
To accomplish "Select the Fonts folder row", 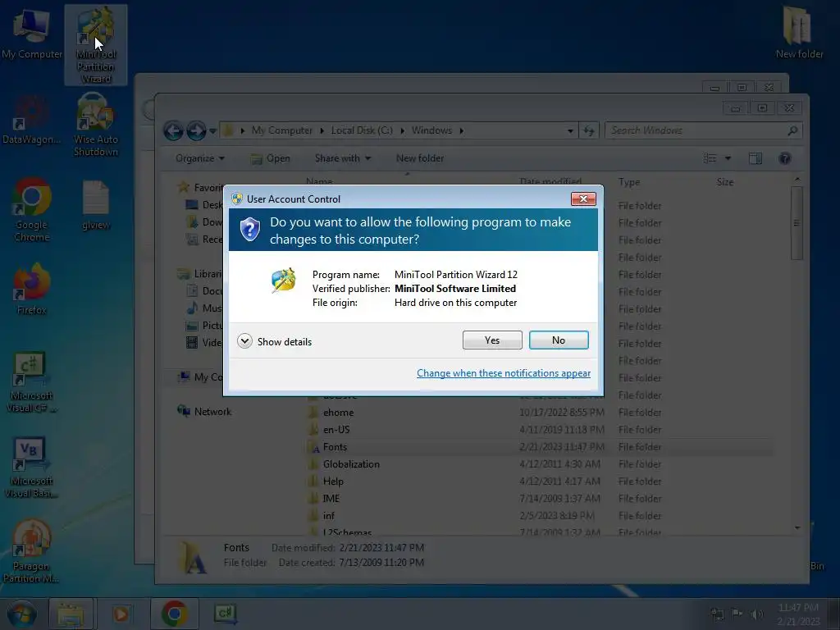I will click(x=538, y=447).
